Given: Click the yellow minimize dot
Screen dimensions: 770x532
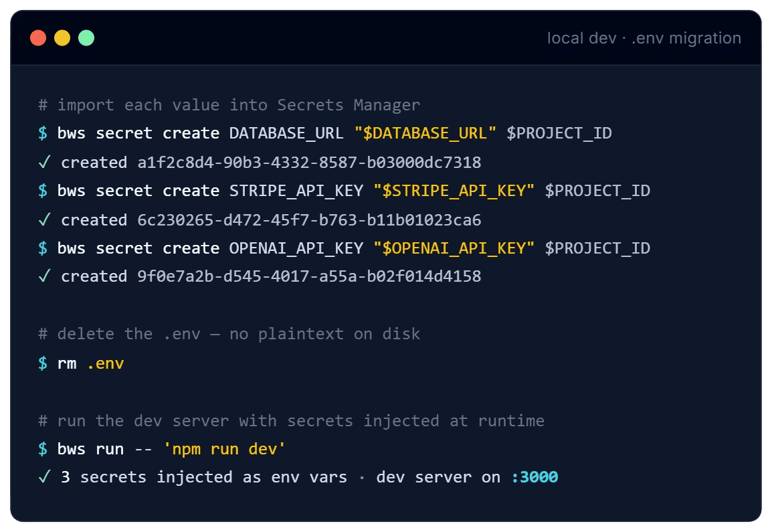Looking at the screenshot, I should tap(62, 38).
